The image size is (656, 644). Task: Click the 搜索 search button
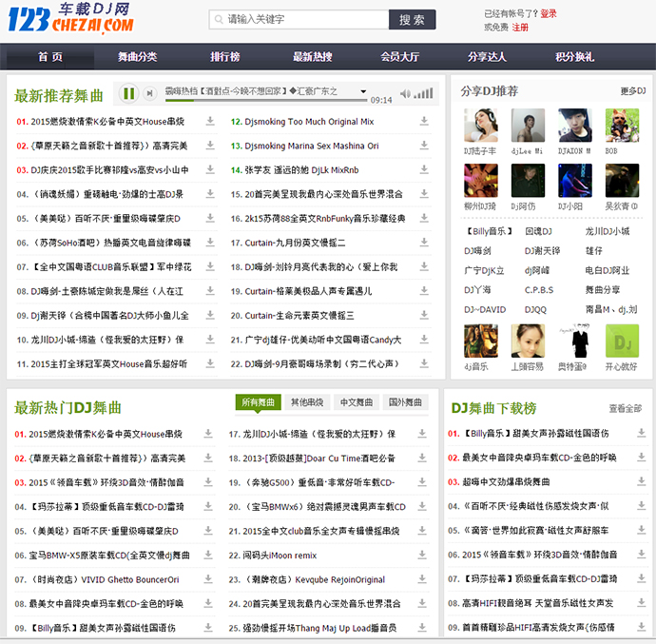(x=412, y=19)
